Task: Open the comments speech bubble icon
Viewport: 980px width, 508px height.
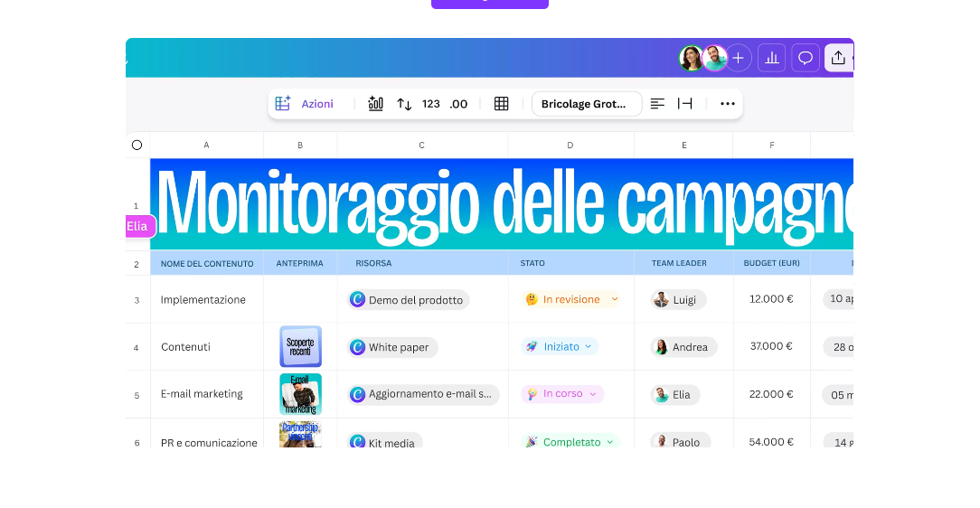Action: pyautogui.click(x=806, y=58)
